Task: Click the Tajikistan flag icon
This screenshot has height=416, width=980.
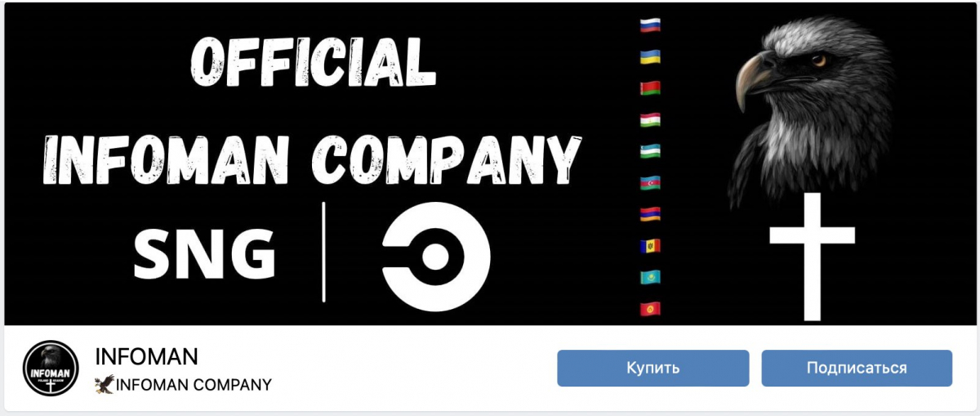Action: 651,119
